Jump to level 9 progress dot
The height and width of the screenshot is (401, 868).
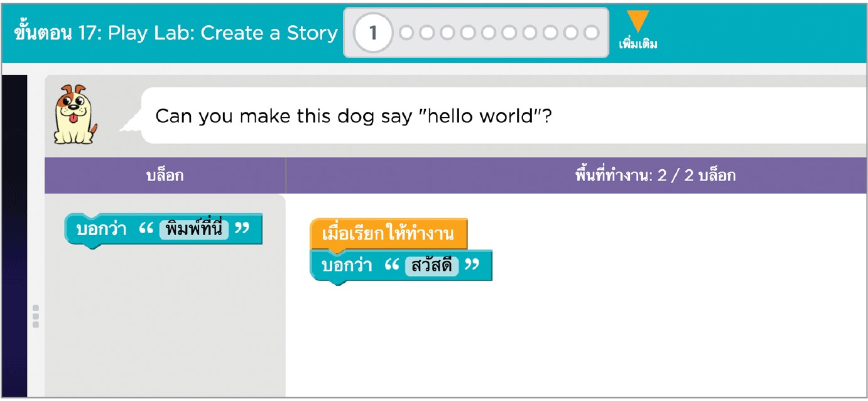pyautogui.click(x=550, y=33)
